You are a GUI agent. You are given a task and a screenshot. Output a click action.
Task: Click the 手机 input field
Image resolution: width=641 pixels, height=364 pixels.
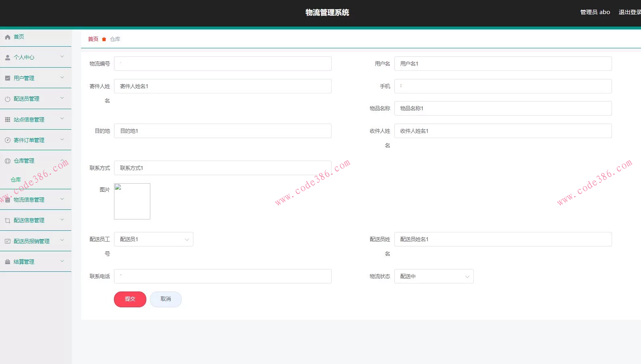[503, 86]
